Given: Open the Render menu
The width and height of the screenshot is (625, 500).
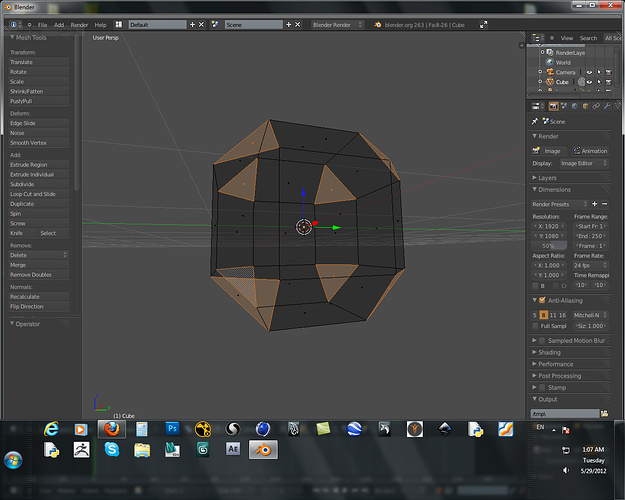Looking at the screenshot, I should pyautogui.click(x=79, y=25).
